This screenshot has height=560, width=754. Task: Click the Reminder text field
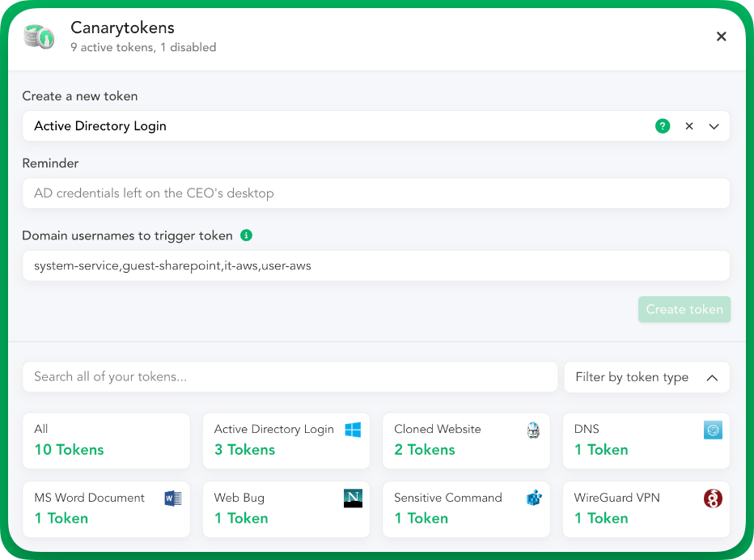click(x=376, y=193)
